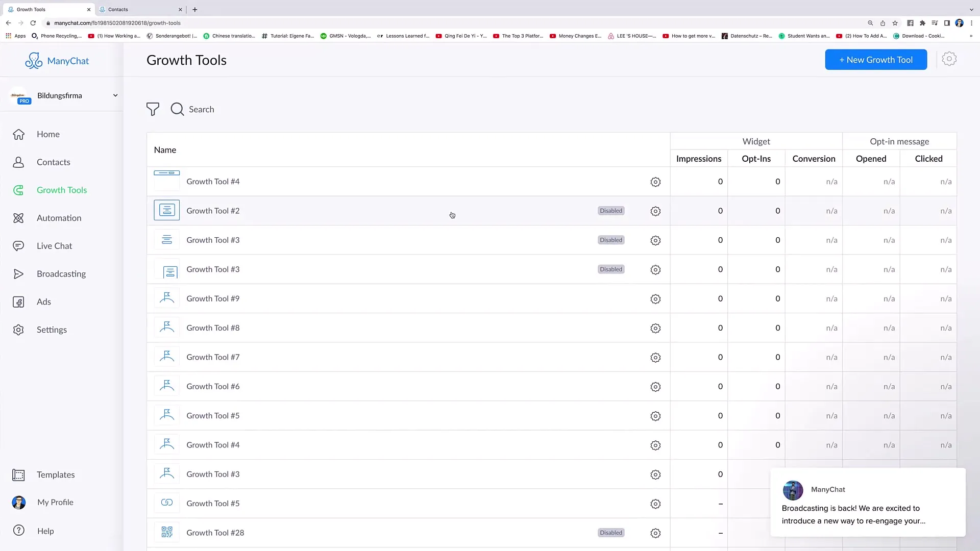Click the ManyChat logo
980x551 pixels.
coord(57,61)
